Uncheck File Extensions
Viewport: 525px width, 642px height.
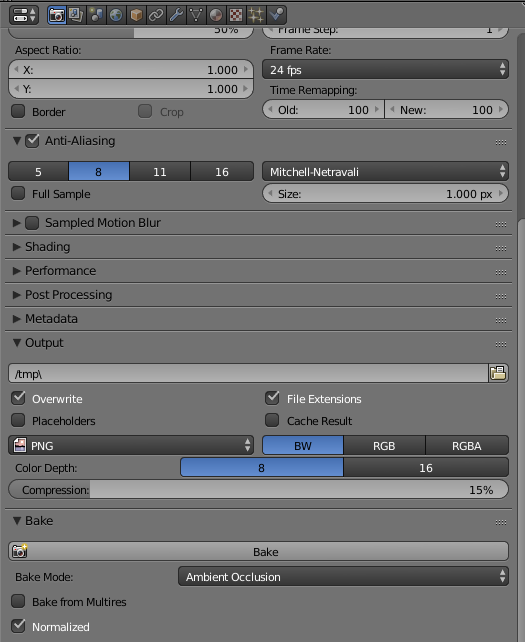[272, 398]
